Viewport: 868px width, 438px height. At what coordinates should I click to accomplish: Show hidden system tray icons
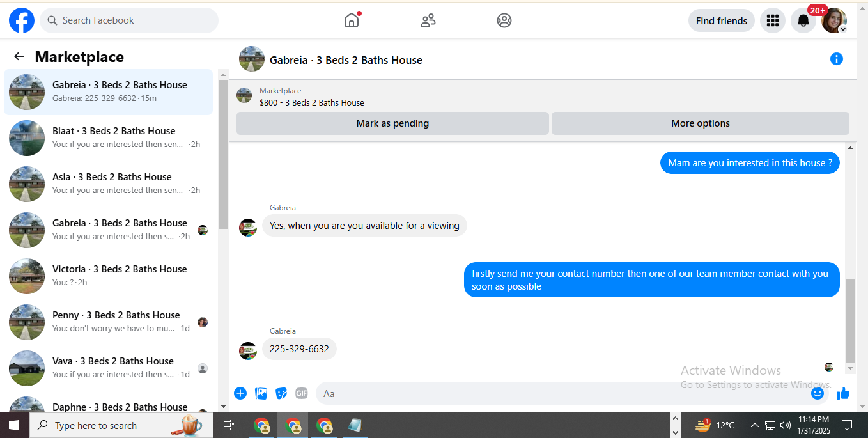tap(754, 425)
